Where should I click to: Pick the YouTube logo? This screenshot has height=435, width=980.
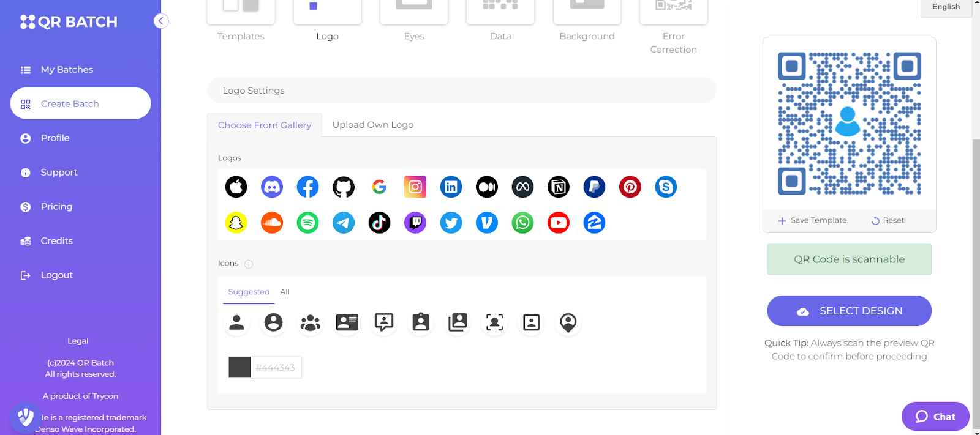pos(559,223)
